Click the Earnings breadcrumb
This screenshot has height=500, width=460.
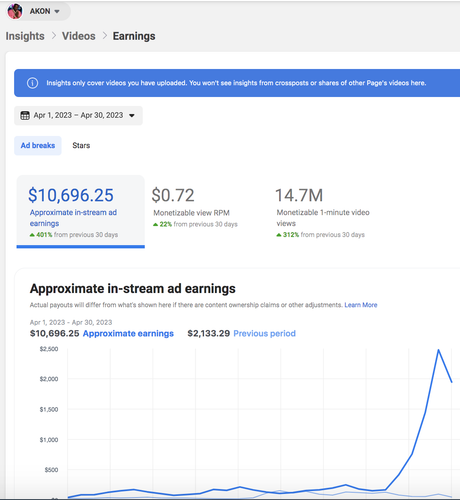(134, 36)
